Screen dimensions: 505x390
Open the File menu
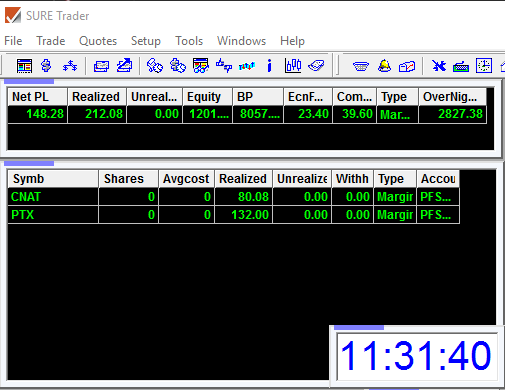pyautogui.click(x=13, y=41)
